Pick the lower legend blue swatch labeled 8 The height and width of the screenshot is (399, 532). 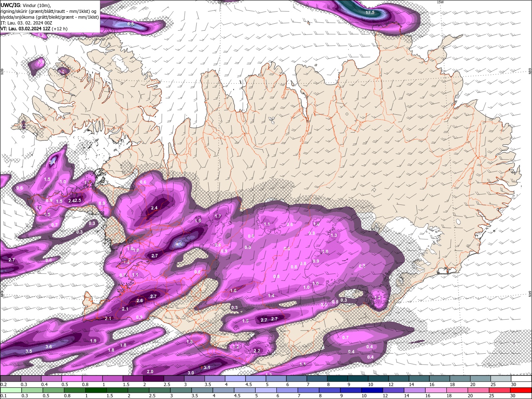pos(330,390)
